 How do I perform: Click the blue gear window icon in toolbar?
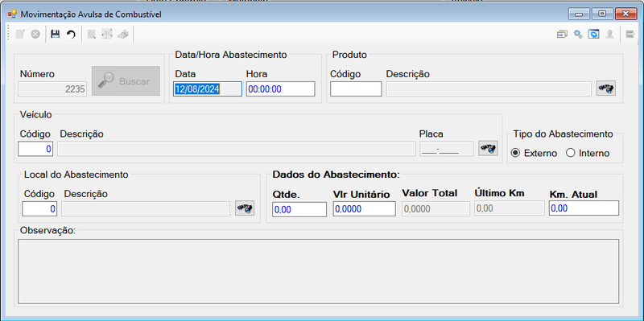(x=593, y=35)
